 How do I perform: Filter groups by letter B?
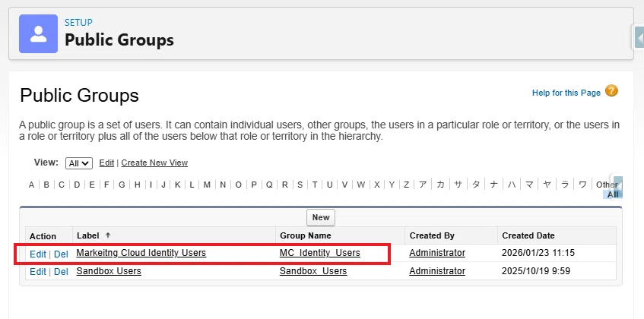[x=46, y=185]
